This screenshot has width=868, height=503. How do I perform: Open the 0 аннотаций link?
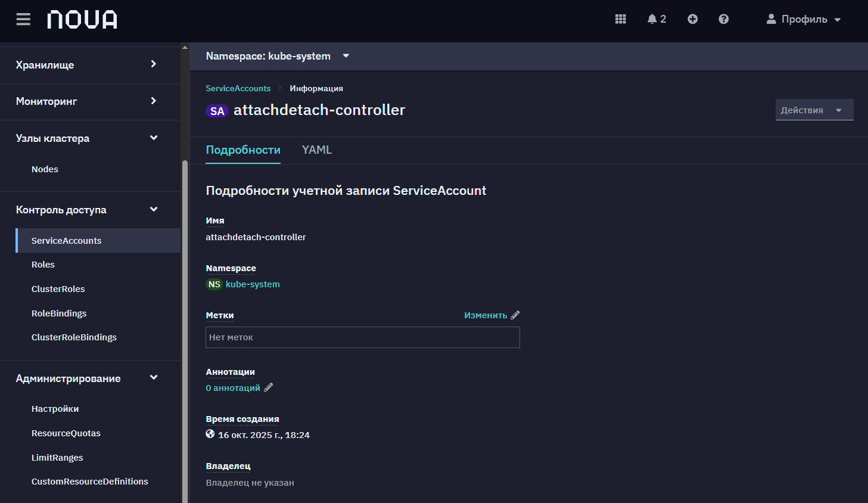pyautogui.click(x=233, y=388)
